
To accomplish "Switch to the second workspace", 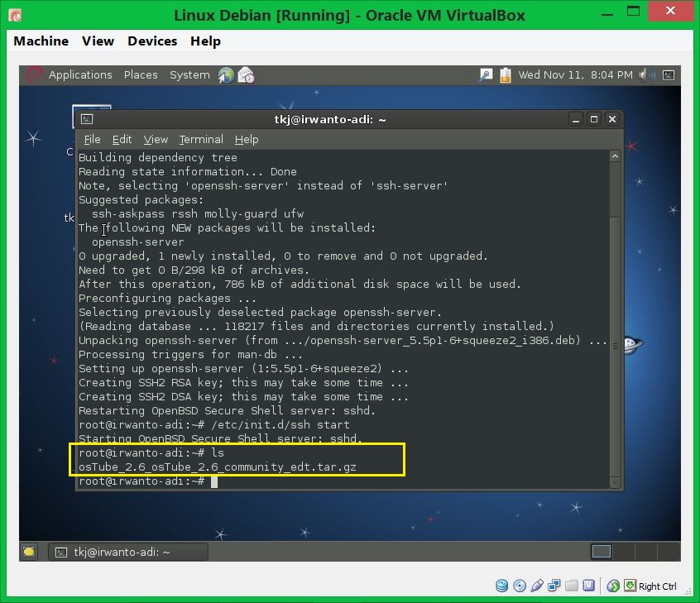I will 623,552.
